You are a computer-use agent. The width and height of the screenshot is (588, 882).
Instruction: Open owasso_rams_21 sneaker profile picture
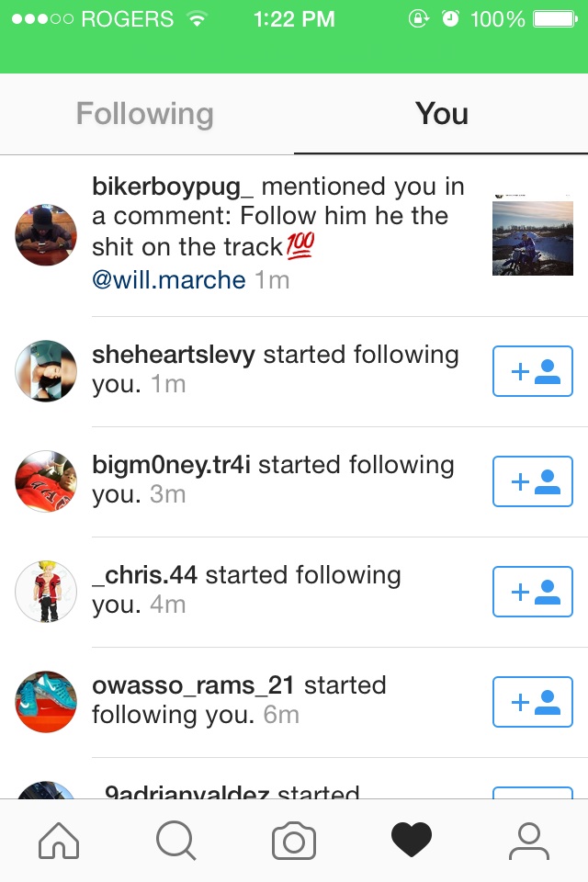46,701
